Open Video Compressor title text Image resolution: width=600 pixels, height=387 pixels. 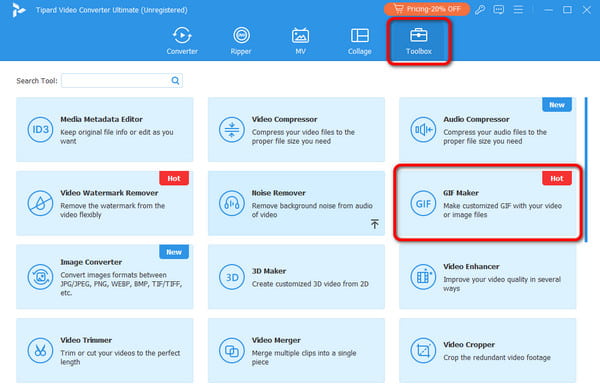point(284,119)
